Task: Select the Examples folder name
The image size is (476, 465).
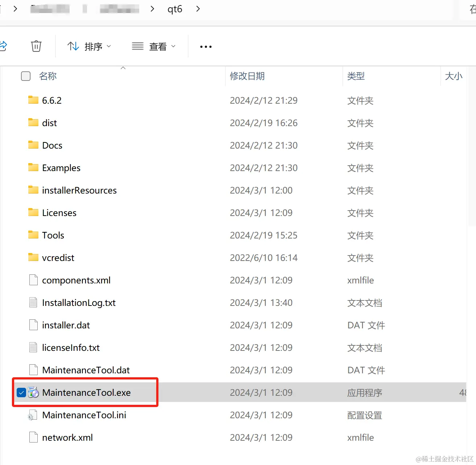Action: click(61, 168)
